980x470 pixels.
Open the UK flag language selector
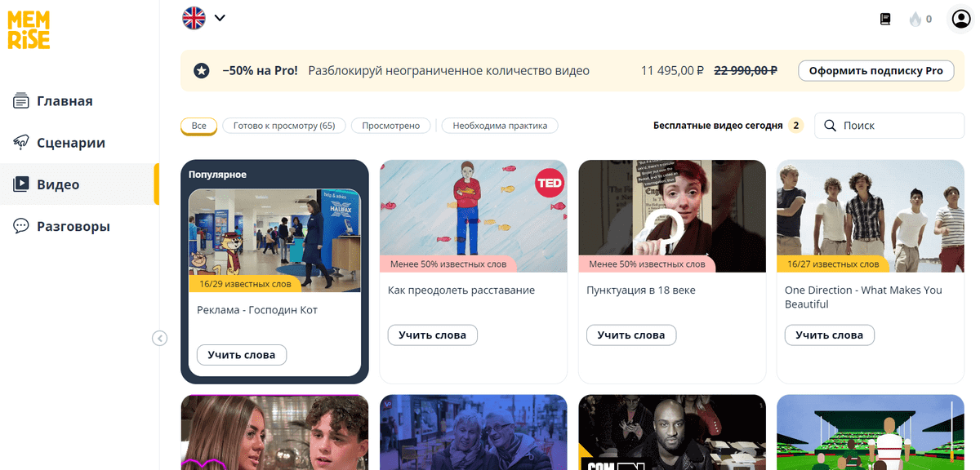(194, 18)
